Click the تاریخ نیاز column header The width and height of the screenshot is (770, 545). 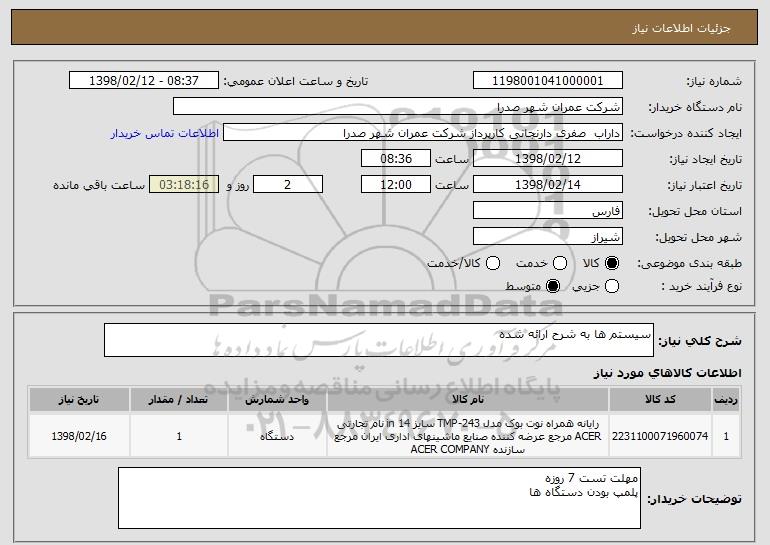coord(79,400)
